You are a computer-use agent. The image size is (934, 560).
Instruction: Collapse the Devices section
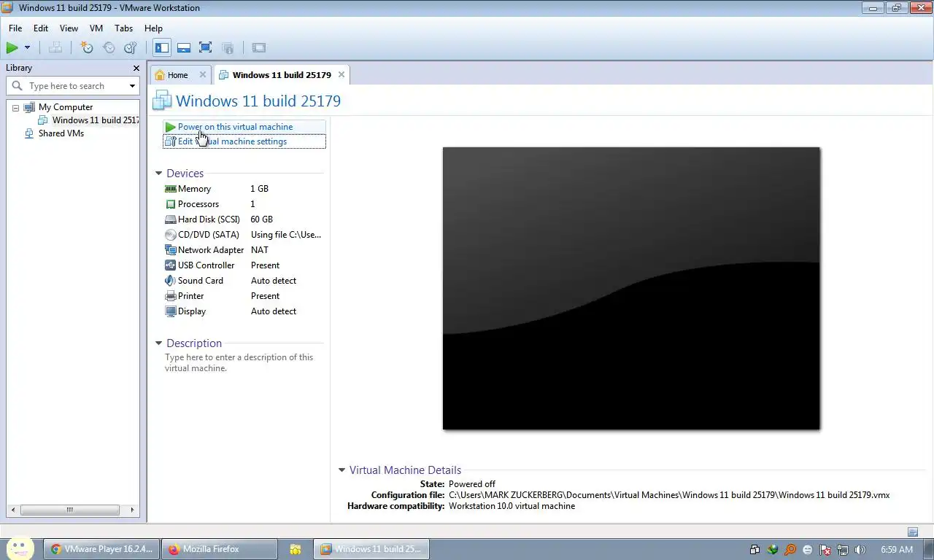tap(159, 174)
